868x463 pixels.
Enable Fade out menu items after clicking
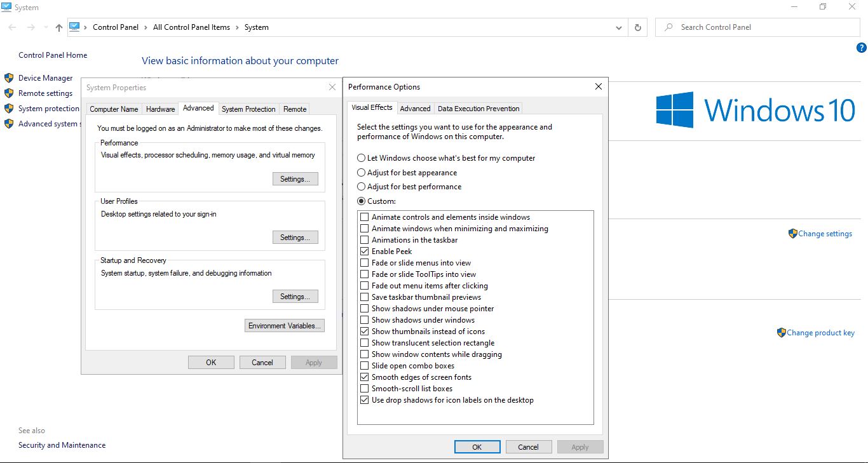tap(365, 286)
